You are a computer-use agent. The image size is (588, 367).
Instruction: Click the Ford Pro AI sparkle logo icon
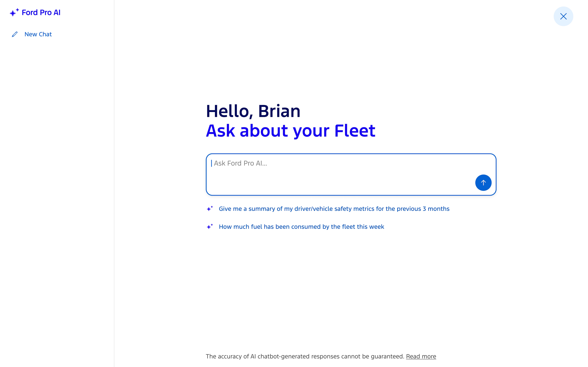pos(14,12)
